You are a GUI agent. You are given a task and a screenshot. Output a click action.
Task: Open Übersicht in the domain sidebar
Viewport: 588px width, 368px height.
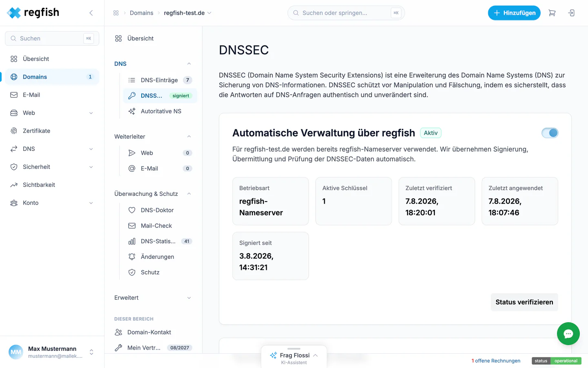(154, 38)
